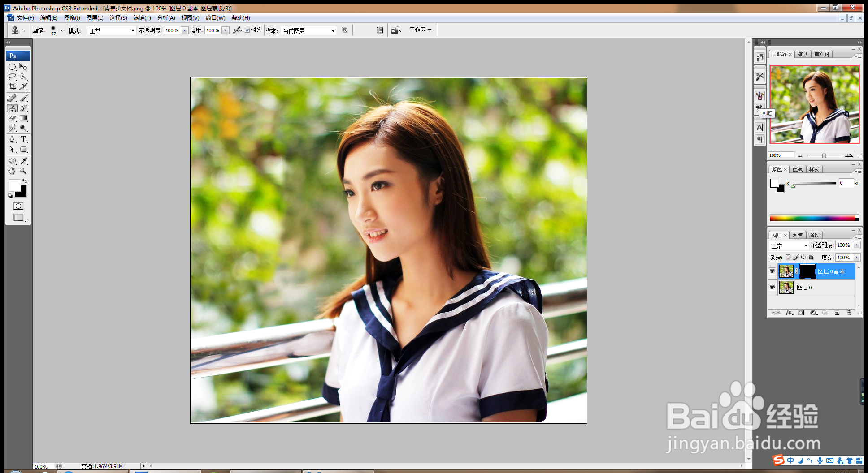Click the toolbox foreground color swatch
Screen dimensions: 868x473
coord(14,185)
